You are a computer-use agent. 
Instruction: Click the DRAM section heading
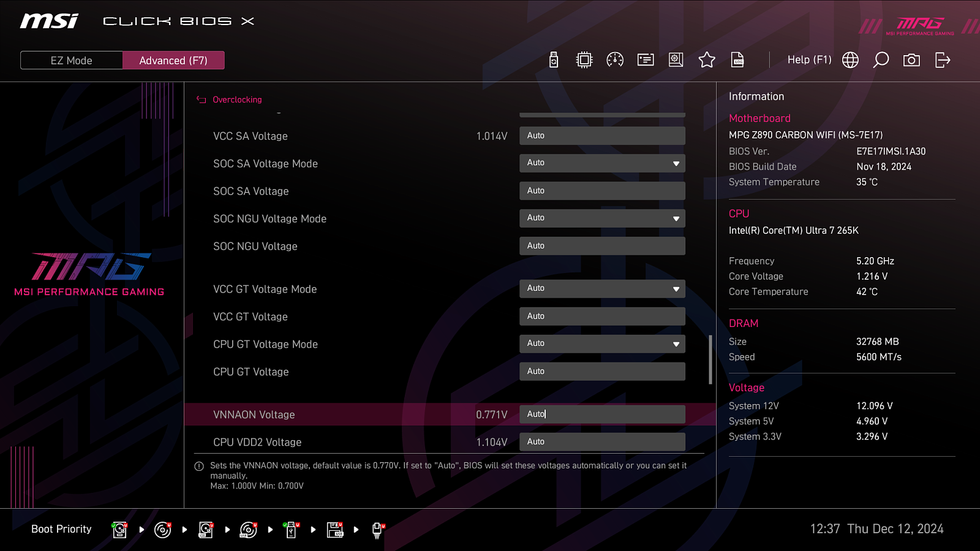(744, 323)
